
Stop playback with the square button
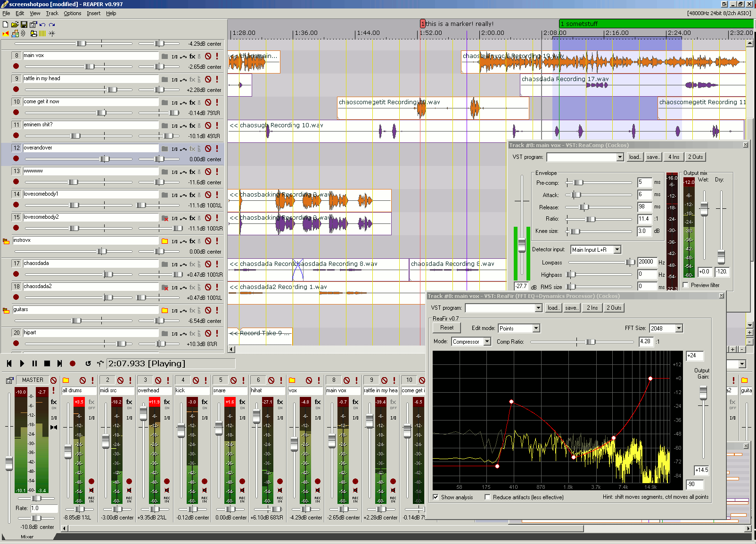point(47,363)
